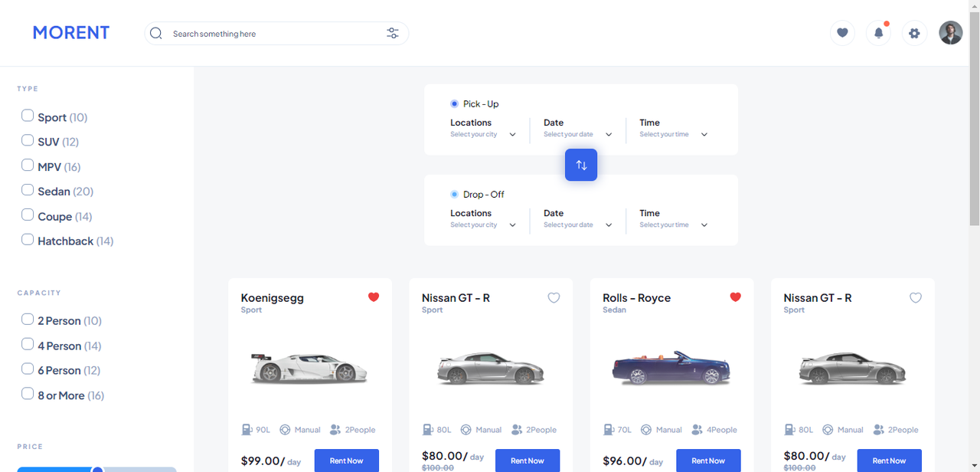980x472 pixels.
Task: Click the $99.00/ day price
Action: tap(271, 461)
